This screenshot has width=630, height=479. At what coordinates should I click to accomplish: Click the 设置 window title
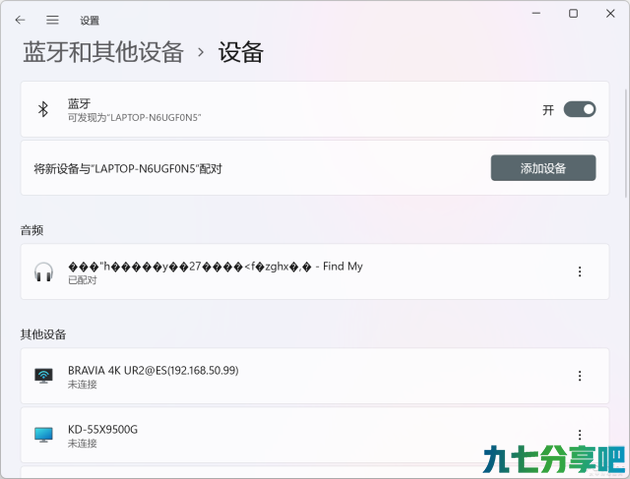90,20
